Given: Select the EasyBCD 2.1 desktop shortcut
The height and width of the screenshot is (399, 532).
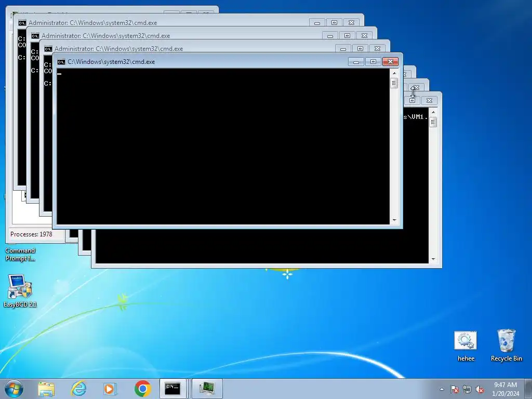Looking at the screenshot, I should tap(20, 291).
